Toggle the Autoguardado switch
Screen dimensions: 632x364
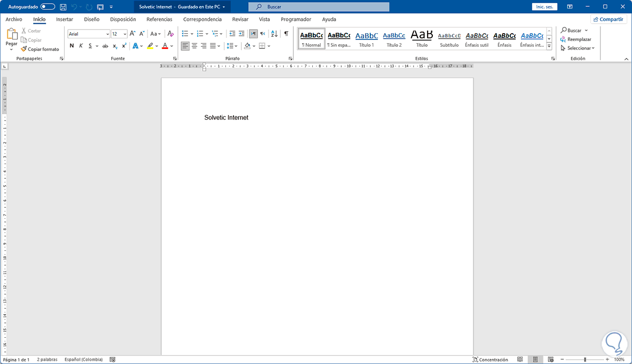point(48,7)
